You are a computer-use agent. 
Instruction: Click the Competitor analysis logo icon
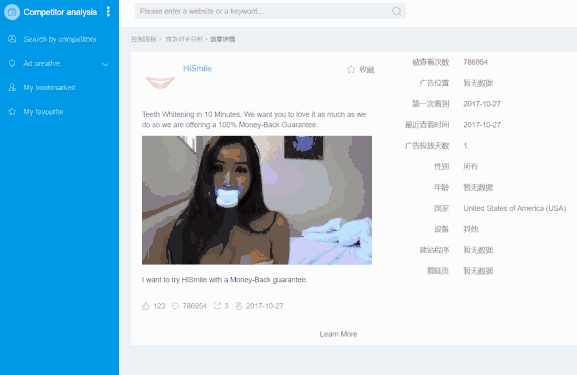tap(12, 12)
